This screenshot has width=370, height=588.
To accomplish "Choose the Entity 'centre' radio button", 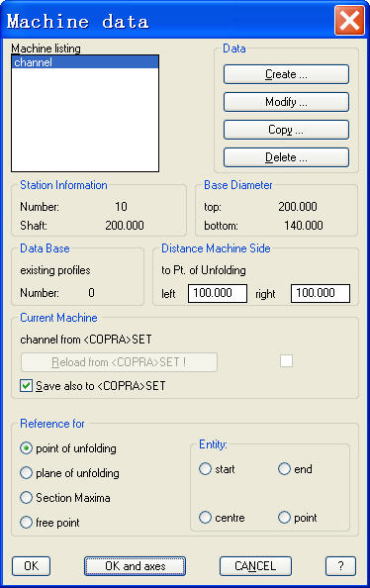I will pyautogui.click(x=205, y=518).
